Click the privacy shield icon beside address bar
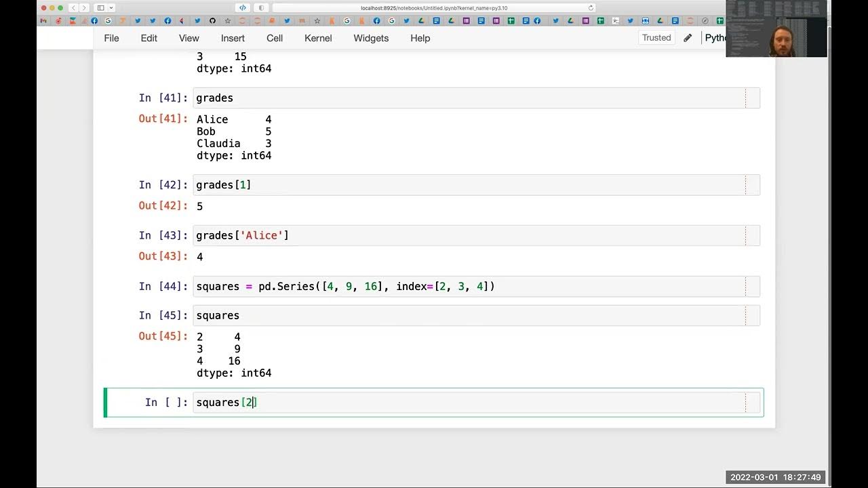The height and width of the screenshot is (488, 868). point(261,8)
